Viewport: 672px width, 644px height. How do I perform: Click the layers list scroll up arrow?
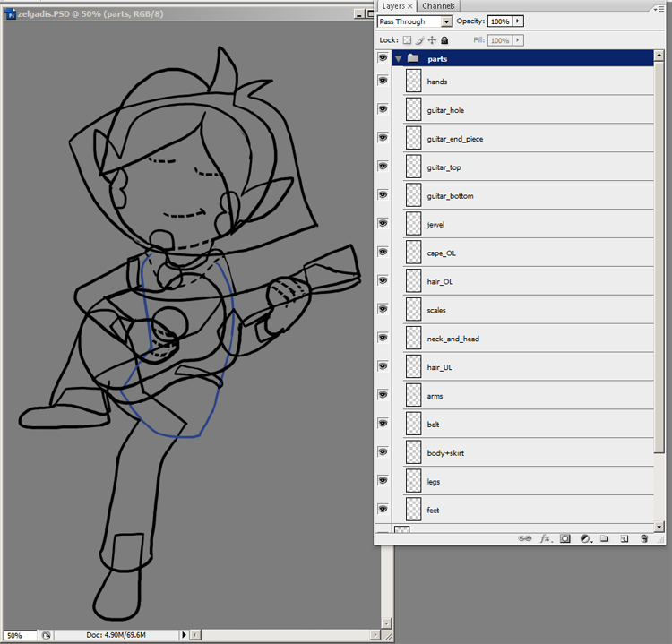(659, 56)
